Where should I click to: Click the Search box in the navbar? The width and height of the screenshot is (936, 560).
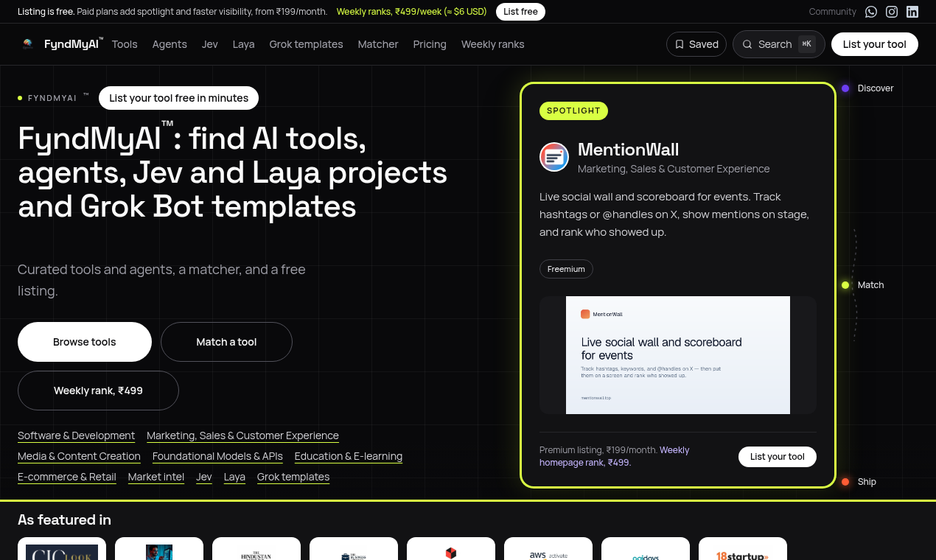click(x=779, y=44)
